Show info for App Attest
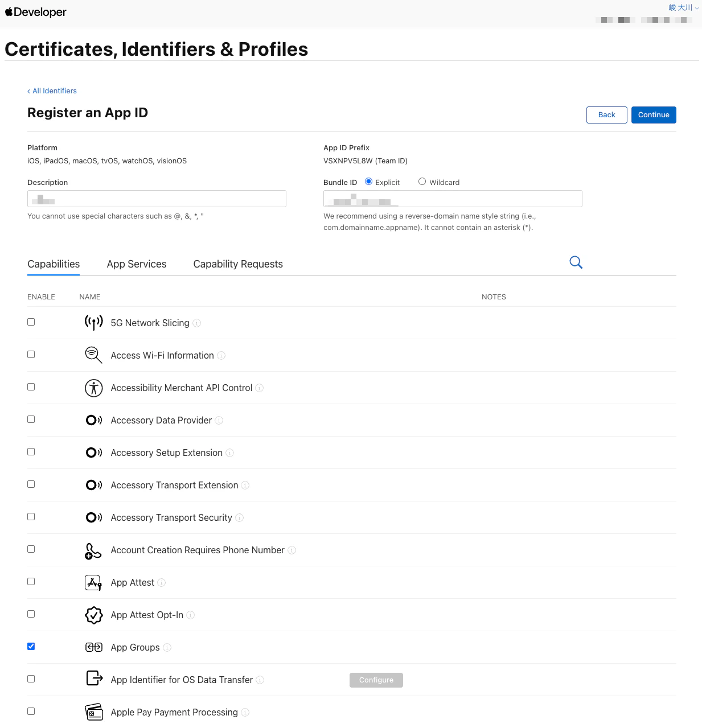 pyautogui.click(x=162, y=583)
